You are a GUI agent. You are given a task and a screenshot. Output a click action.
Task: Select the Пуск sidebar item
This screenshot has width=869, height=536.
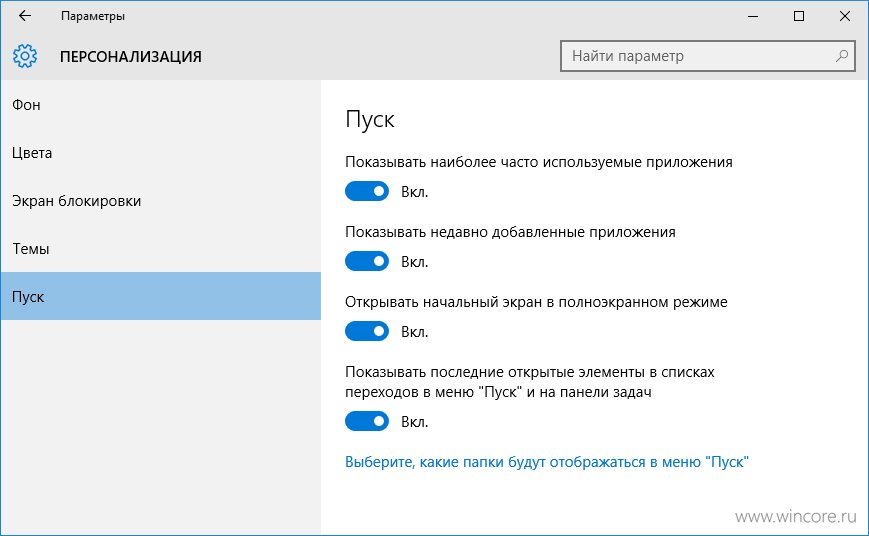pos(161,296)
